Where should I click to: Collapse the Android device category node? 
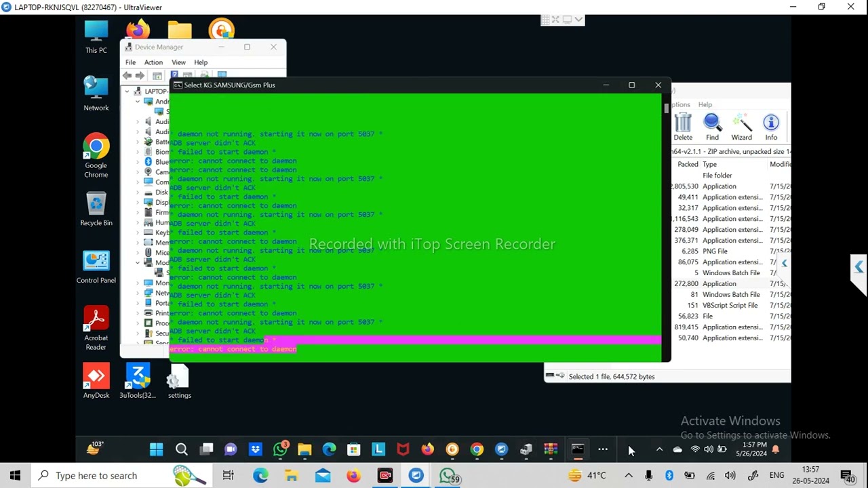click(138, 101)
